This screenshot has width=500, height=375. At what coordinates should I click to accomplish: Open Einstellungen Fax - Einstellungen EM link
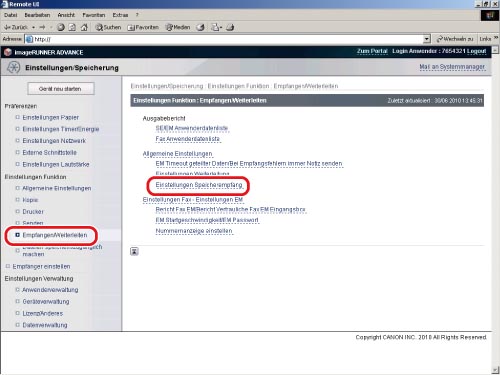pyautogui.click(x=193, y=200)
